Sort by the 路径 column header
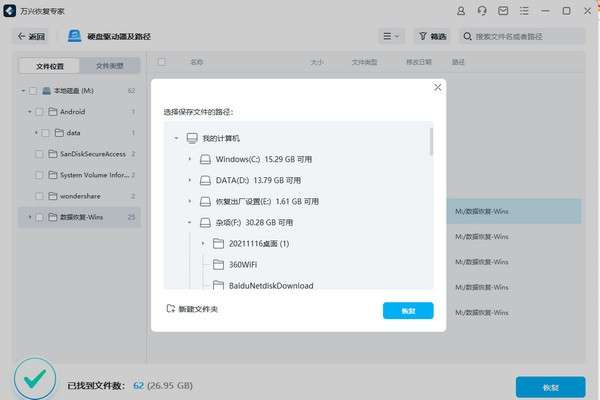 tap(458, 62)
